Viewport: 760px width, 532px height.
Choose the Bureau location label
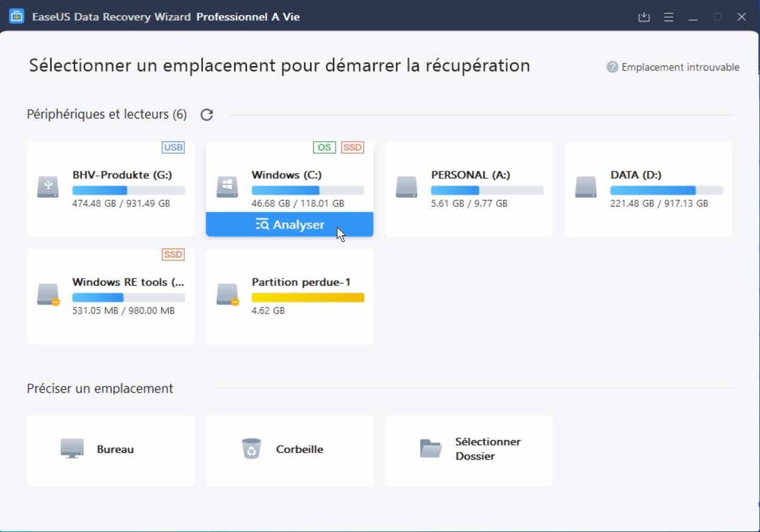coord(116,449)
